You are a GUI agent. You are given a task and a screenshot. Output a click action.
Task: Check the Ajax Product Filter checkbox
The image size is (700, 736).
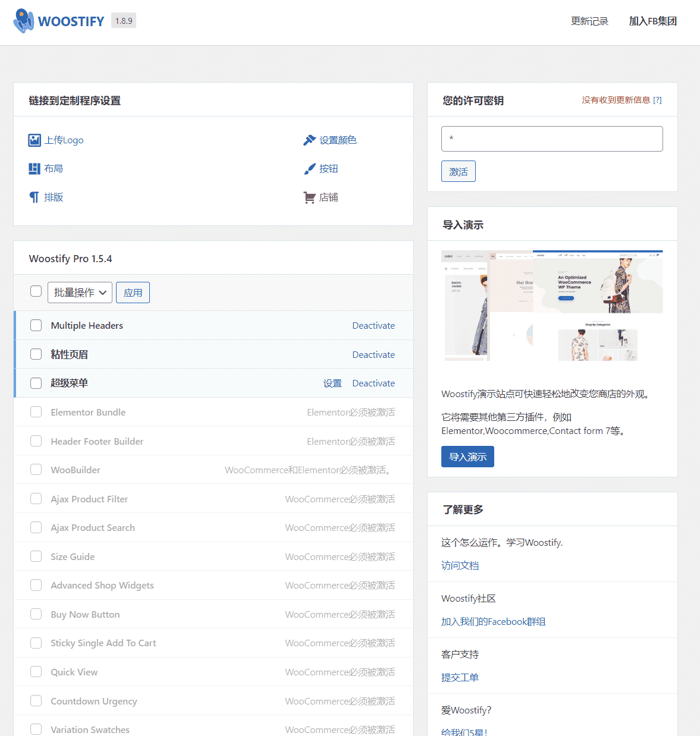coord(36,499)
